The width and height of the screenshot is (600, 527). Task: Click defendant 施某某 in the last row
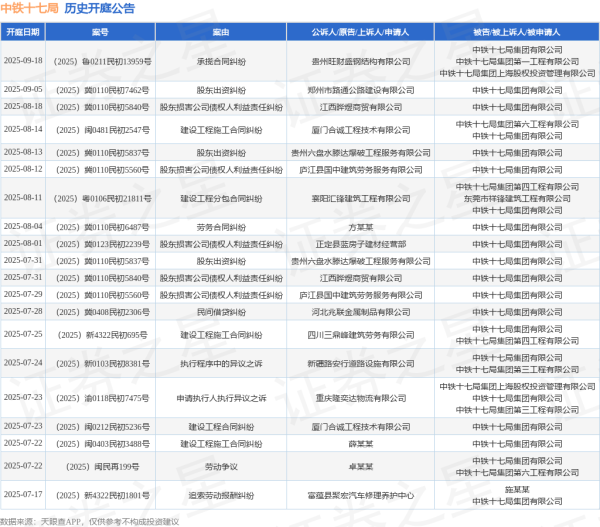click(517, 489)
